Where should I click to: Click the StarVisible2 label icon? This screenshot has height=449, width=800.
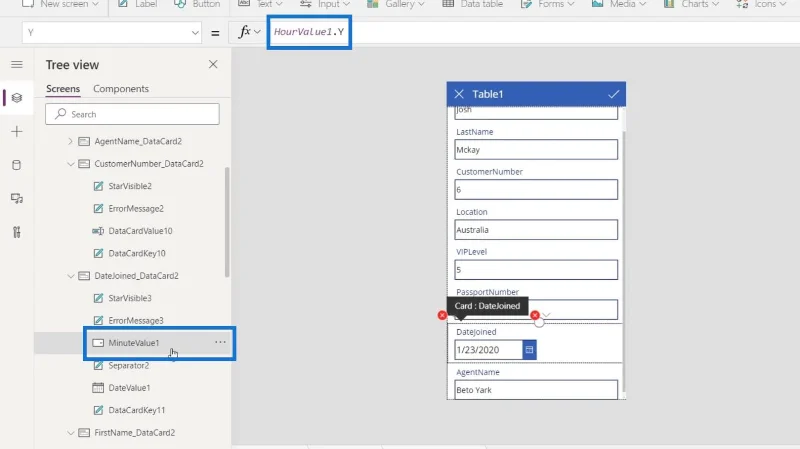[x=98, y=186]
